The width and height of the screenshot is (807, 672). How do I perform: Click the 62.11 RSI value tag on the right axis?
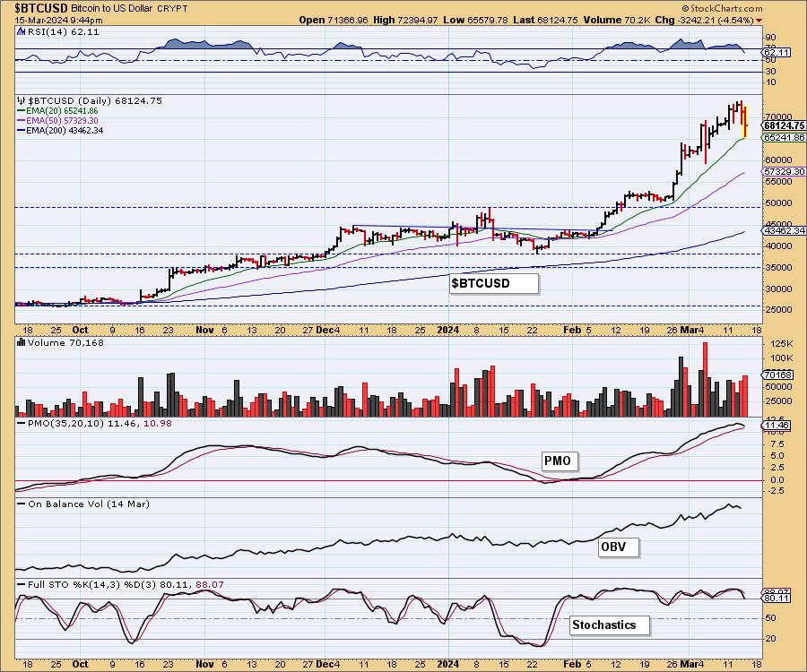777,53
